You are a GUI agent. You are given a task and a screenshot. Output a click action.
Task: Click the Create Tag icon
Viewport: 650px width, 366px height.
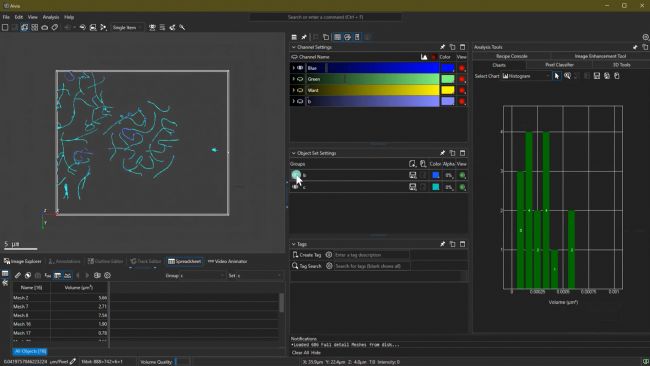[x=295, y=255]
